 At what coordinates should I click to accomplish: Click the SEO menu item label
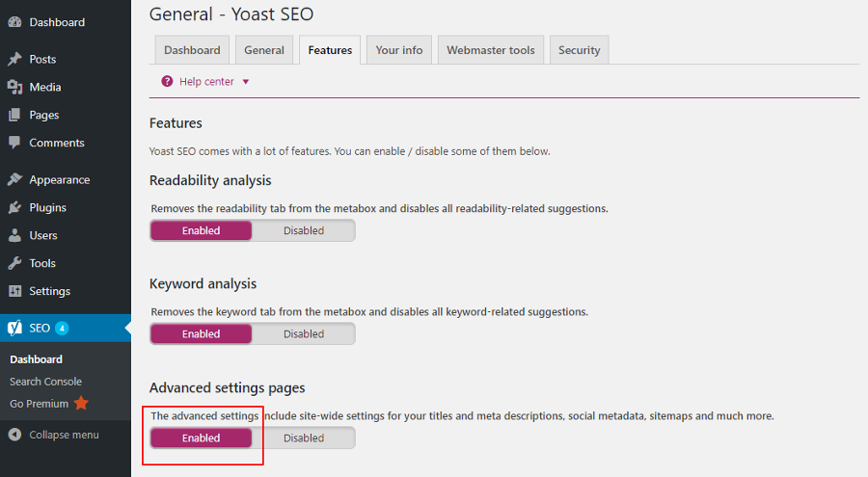(x=40, y=329)
